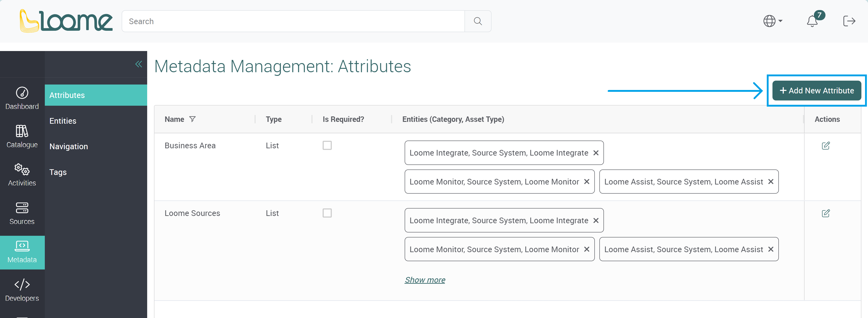Select the Entities submenu item

[96, 121]
